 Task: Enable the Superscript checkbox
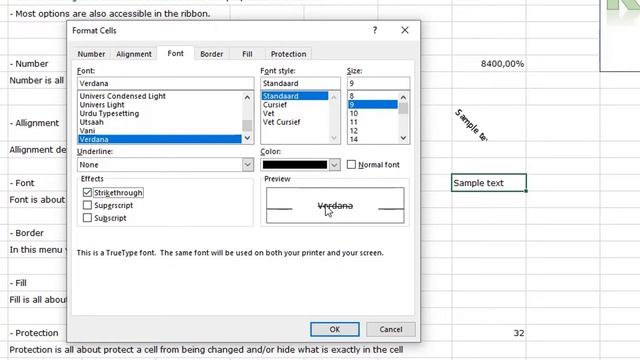click(87, 205)
